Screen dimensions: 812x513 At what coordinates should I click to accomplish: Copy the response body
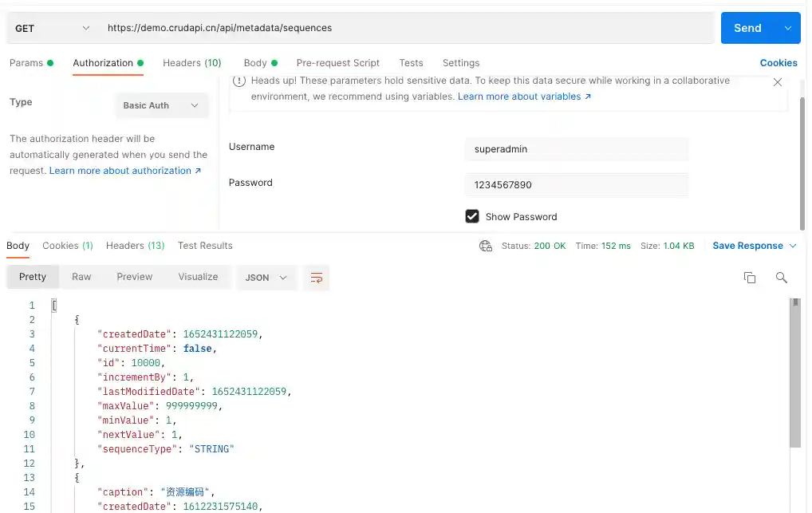[749, 277]
